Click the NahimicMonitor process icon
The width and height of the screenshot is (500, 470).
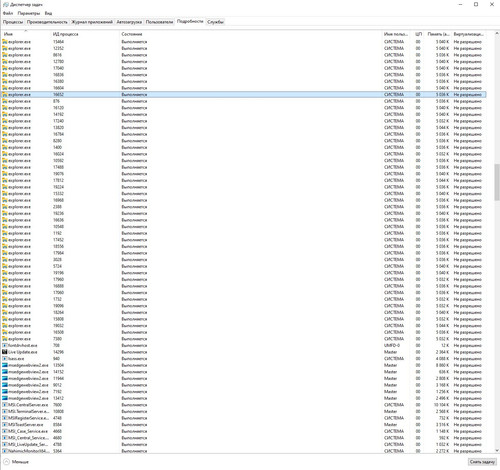click(x=5, y=451)
